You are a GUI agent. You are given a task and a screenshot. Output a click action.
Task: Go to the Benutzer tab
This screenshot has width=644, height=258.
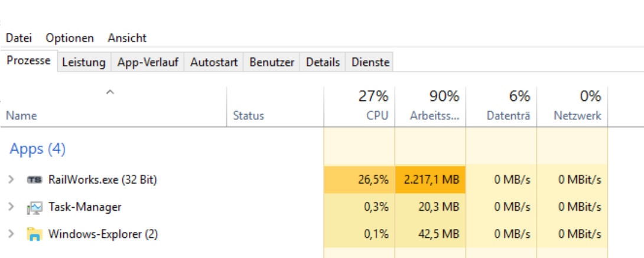click(x=272, y=62)
